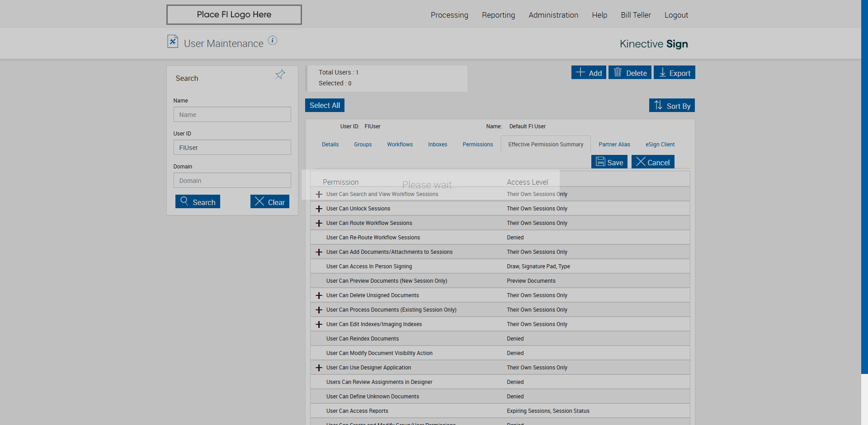
Task: Click Expiring Sessions, Session Status value
Action: [548, 411]
